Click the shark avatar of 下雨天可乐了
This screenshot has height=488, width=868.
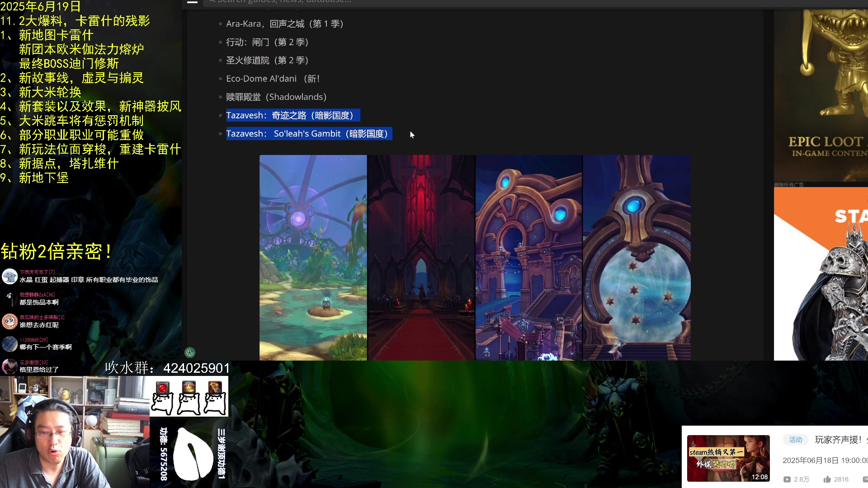pos(9,276)
